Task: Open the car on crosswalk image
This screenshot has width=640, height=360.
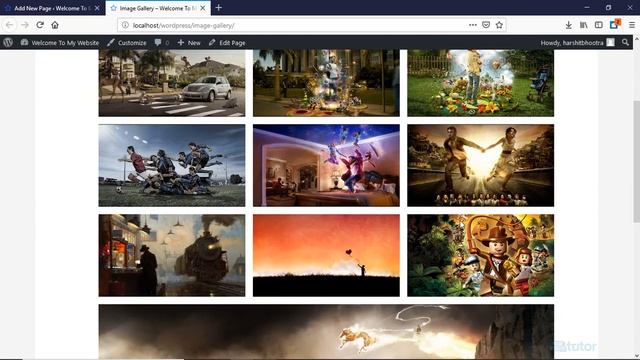Action: (x=172, y=83)
